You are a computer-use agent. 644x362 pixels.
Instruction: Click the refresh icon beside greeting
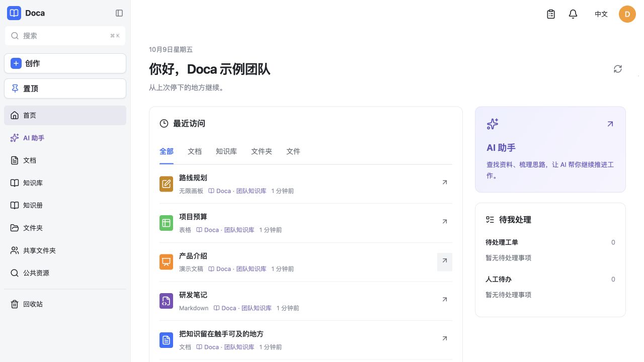[x=618, y=69]
